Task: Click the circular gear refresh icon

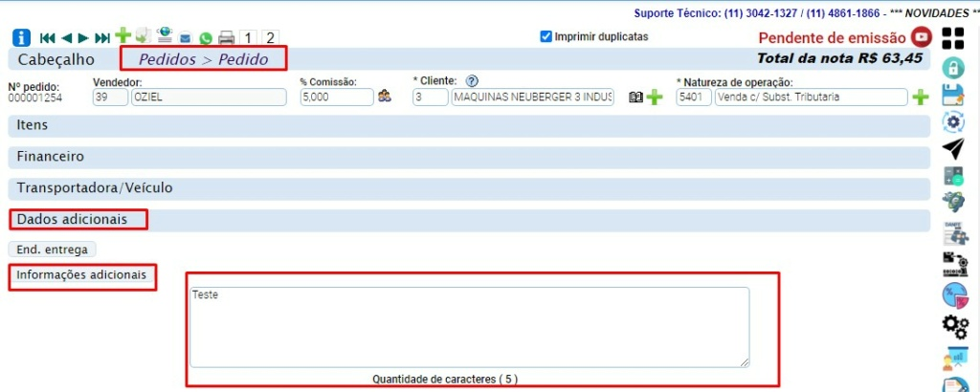Action: (953, 121)
